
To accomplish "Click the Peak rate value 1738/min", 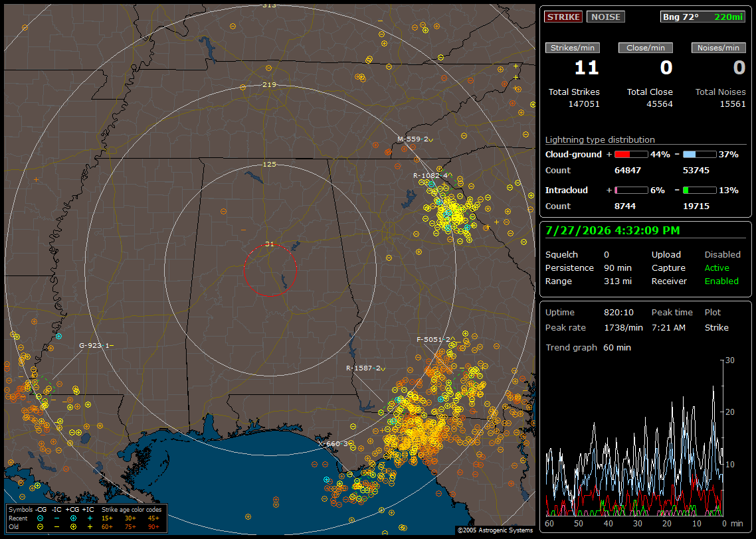I will (623, 327).
